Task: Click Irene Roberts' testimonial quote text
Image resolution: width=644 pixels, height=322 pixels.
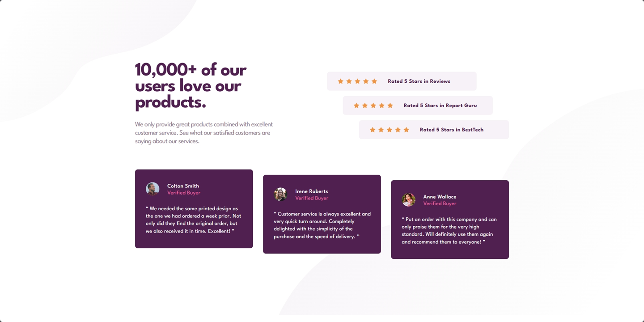Action: pos(322,225)
